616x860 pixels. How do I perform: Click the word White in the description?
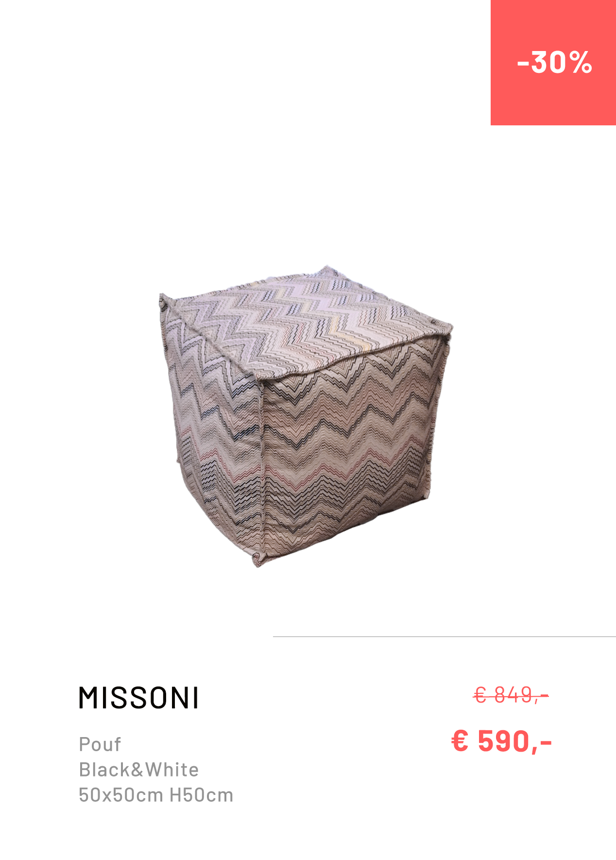(172, 770)
